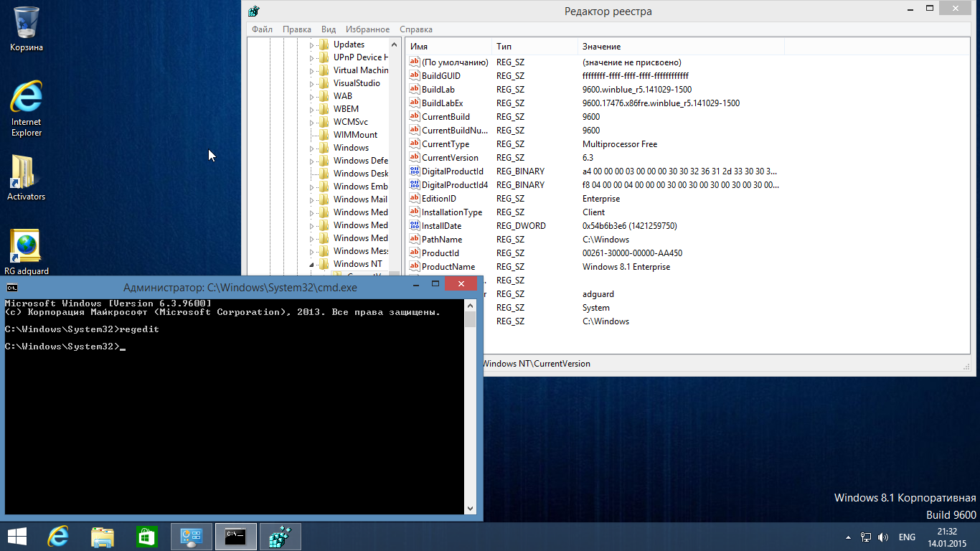Image resolution: width=980 pixels, height=551 pixels.
Task: Select the BuildLabEx value icon
Action: pyautogui.click(x=414, y=103)
